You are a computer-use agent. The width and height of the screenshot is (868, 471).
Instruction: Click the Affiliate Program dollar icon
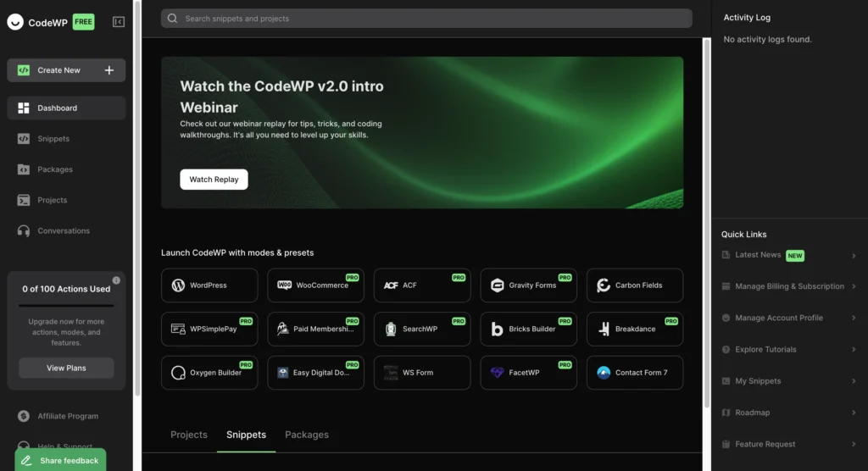pyautogui.click(x=23, y=416)
